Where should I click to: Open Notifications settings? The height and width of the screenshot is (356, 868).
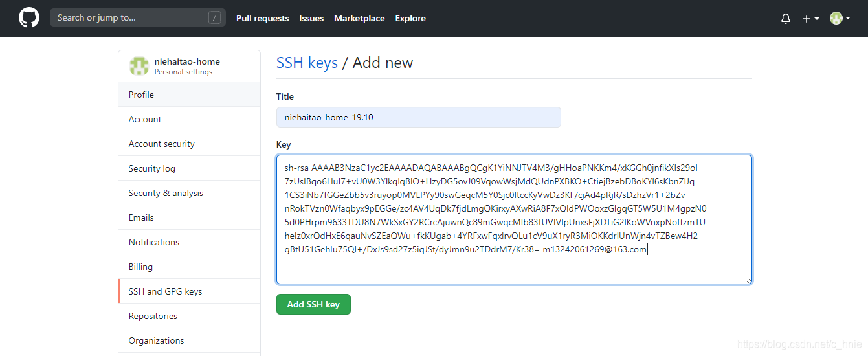(189, 242)
